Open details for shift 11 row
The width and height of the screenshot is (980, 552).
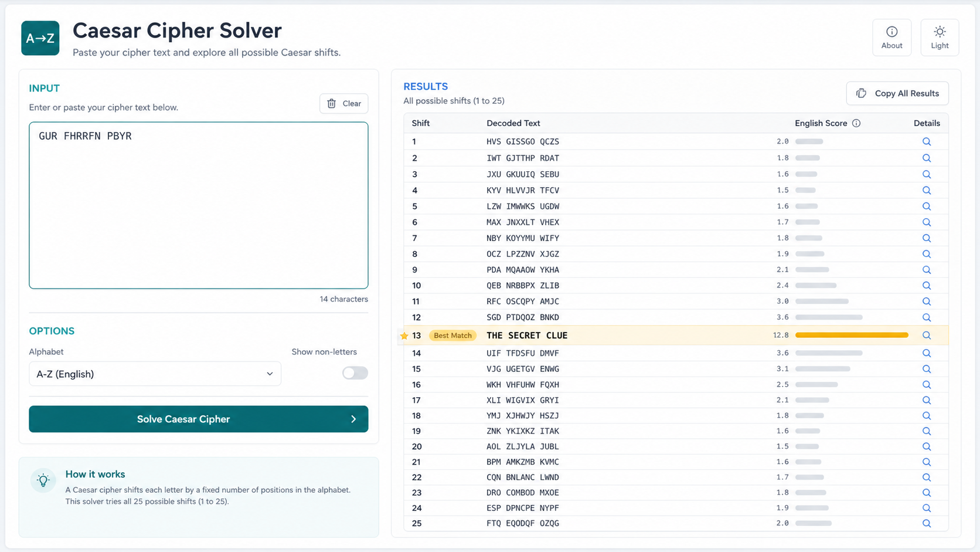pos(927,302)
